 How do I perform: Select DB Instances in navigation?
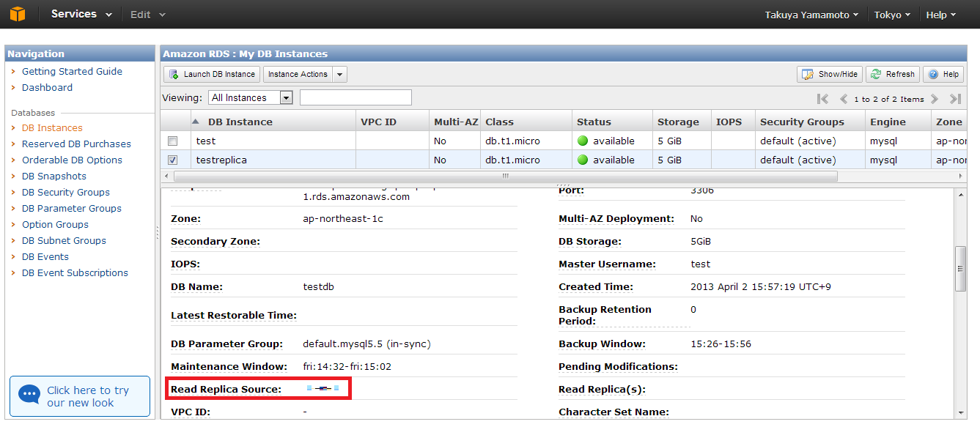[52, 127]
